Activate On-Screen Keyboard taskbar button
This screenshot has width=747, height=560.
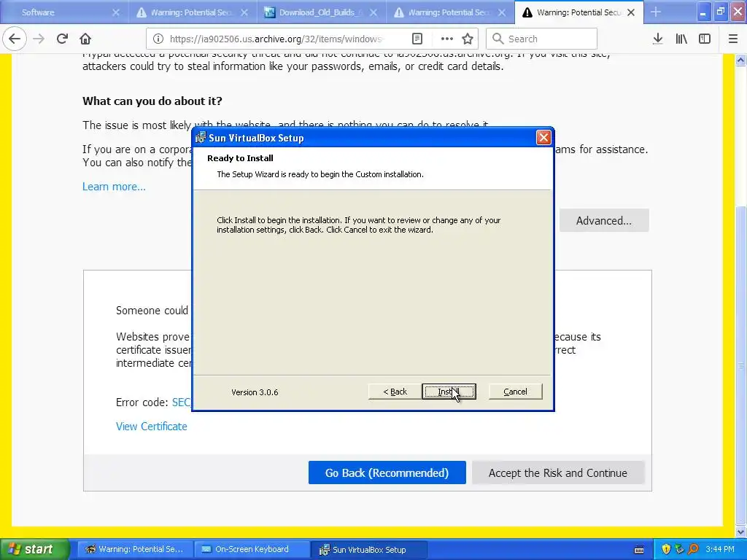pos(252,549)
